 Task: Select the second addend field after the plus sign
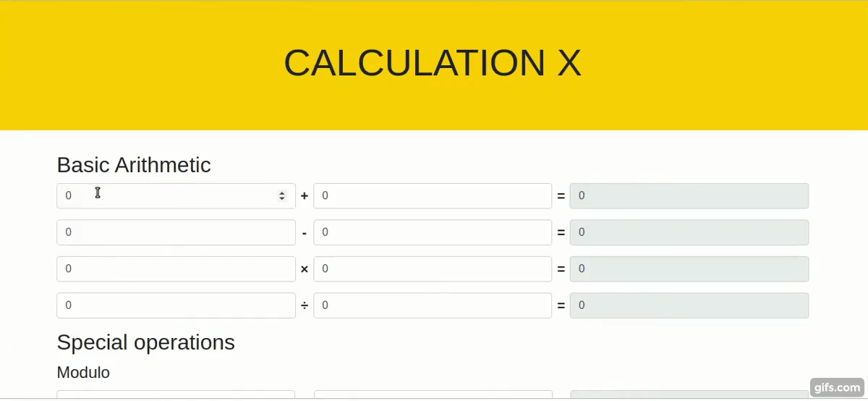pyautogui.click(x=433, y=195)
